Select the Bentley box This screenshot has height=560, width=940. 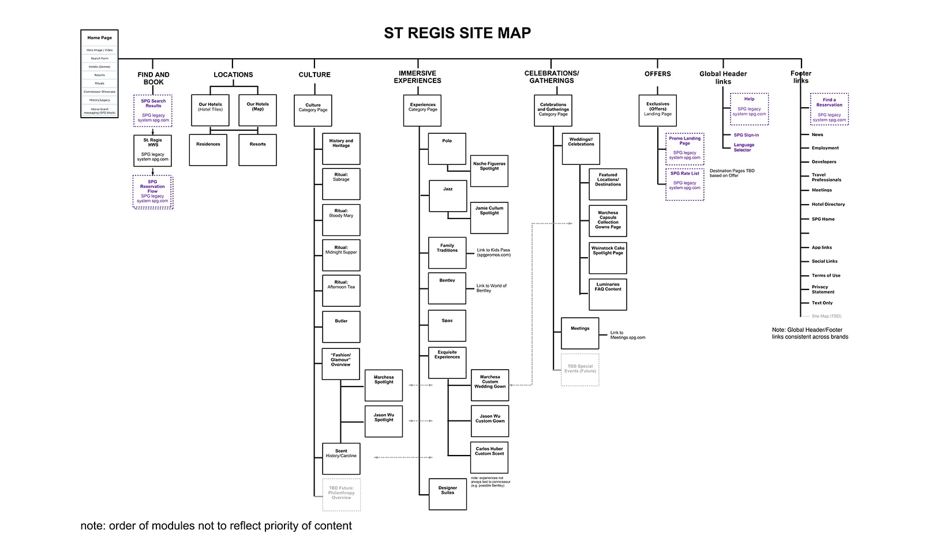click(447, 288)
